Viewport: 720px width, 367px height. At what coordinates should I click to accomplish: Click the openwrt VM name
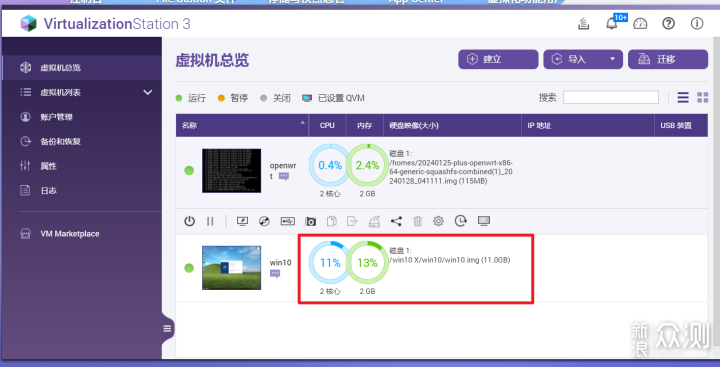[283, 170]
